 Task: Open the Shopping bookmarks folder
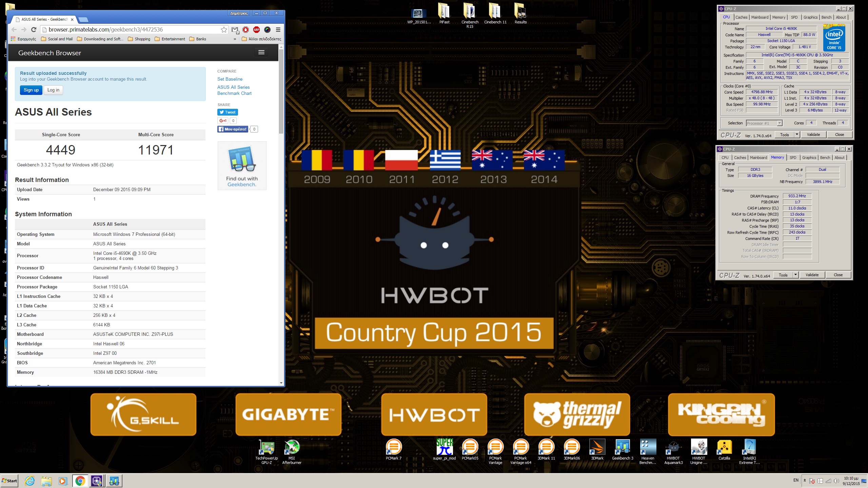pos(139,39)
